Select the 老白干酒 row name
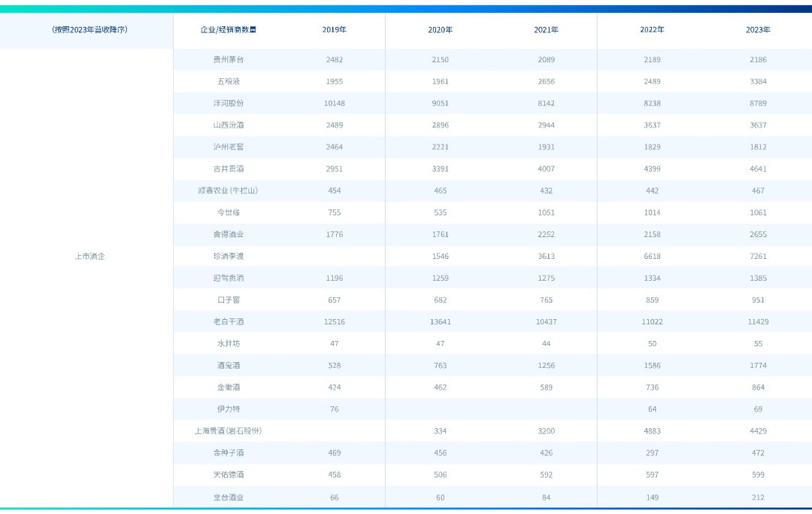 [x=229, y=321]
